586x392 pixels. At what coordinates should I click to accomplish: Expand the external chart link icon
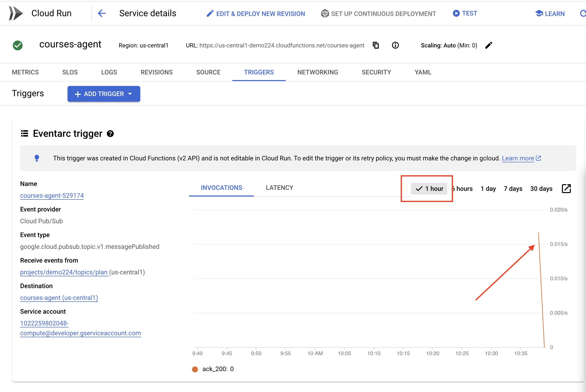567,188
